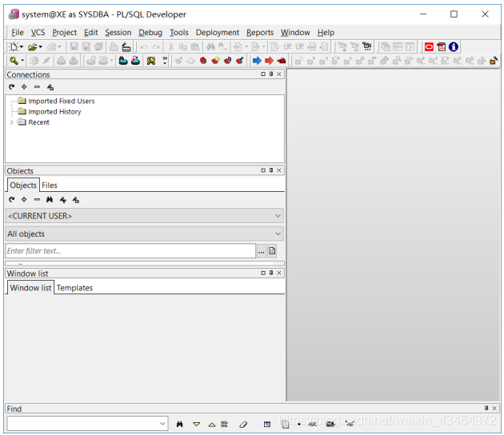Viewport: 504px width, 435px height.
Task: Click the Log on key icon
Action: pyautogui.click(x=14, y=61)
